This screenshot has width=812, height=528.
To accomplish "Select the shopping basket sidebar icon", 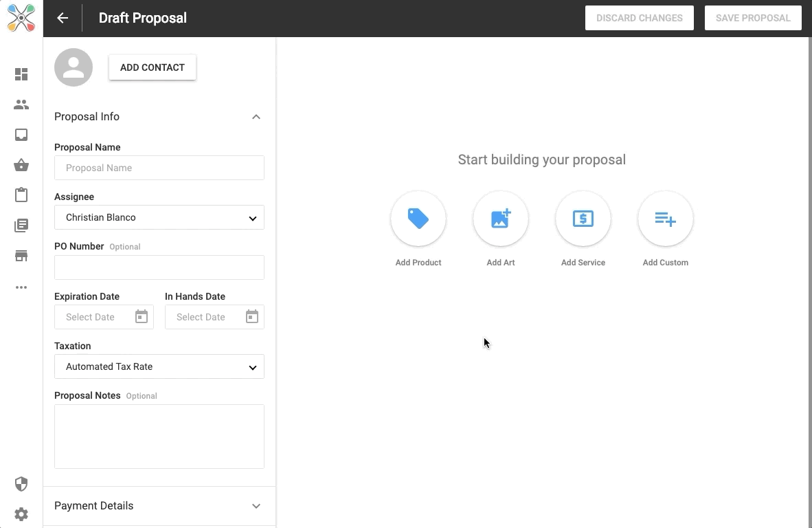I will click(21, 165).
